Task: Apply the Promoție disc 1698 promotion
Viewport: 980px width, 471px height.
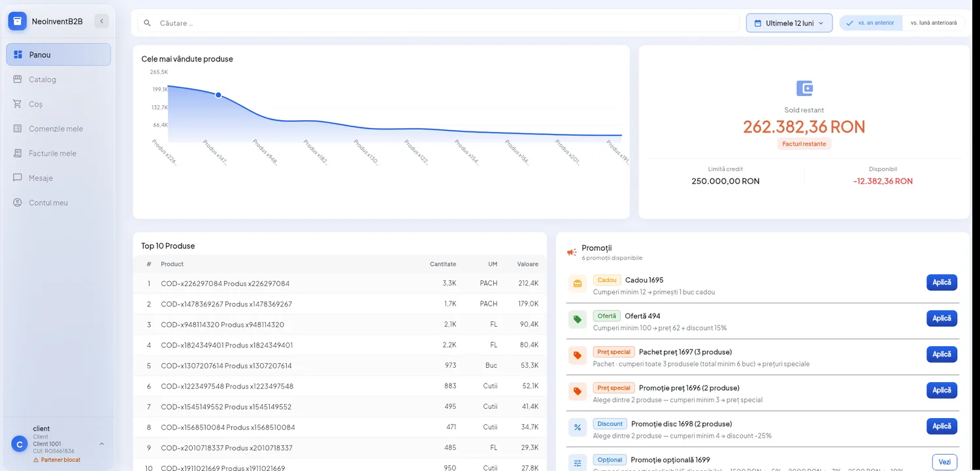Action: click(x=941, y=426)
